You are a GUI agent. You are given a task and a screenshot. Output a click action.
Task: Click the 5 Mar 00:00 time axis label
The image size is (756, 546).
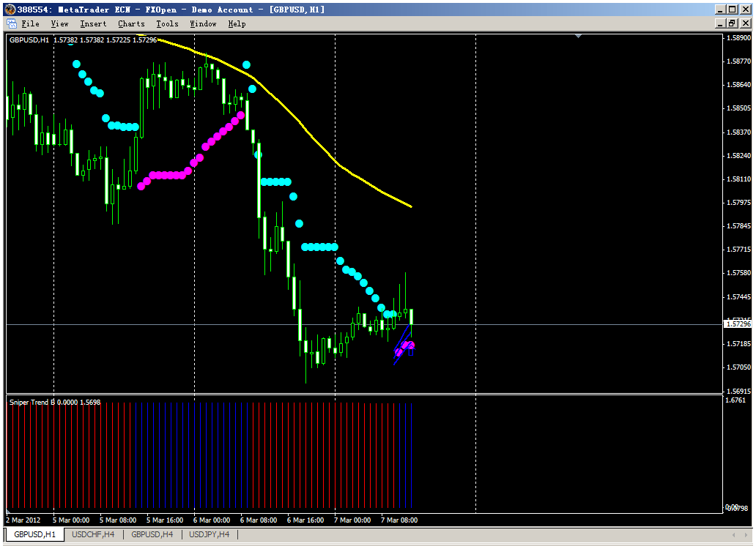(71, 520)
